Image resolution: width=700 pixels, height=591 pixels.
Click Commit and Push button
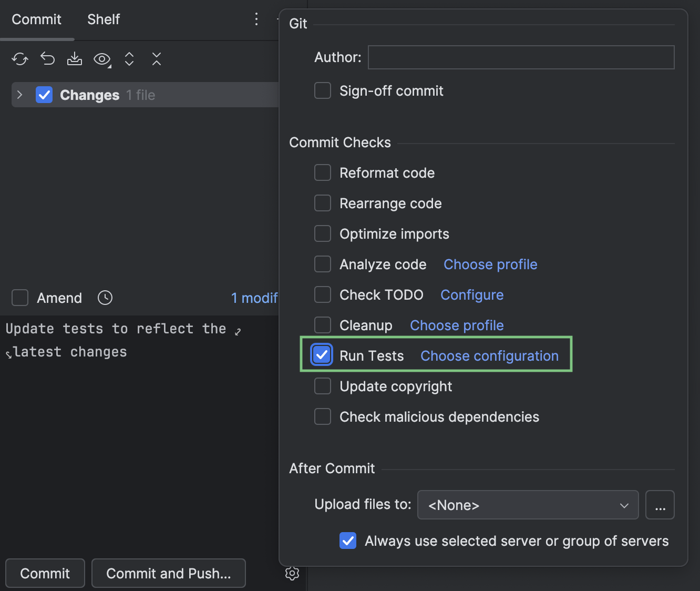pyautogui.click(x=168, y=573)
